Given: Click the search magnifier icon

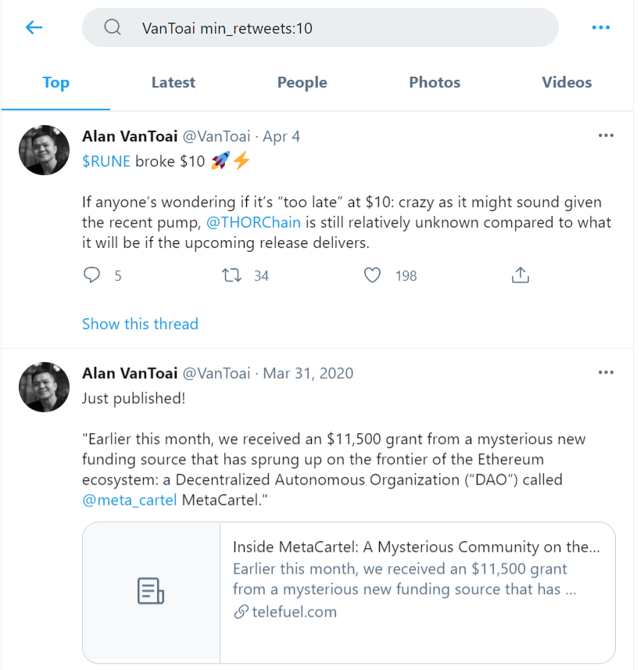Looking at the screenshot, I should pyautogui.click(x=113, y=28).
